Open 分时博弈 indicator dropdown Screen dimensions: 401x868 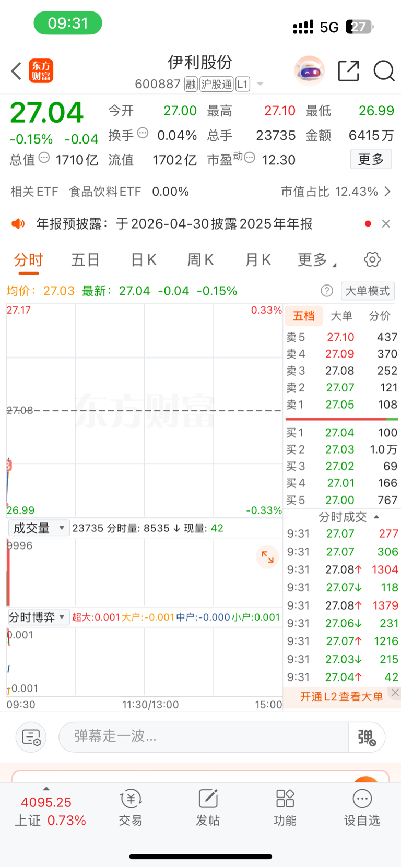(39, 617)
